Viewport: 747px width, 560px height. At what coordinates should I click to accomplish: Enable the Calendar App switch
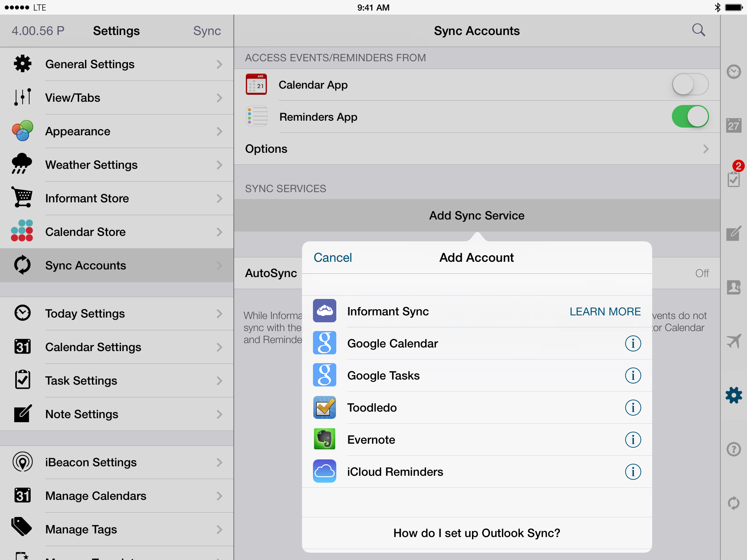pyautogui.click(x=690, y=85)
